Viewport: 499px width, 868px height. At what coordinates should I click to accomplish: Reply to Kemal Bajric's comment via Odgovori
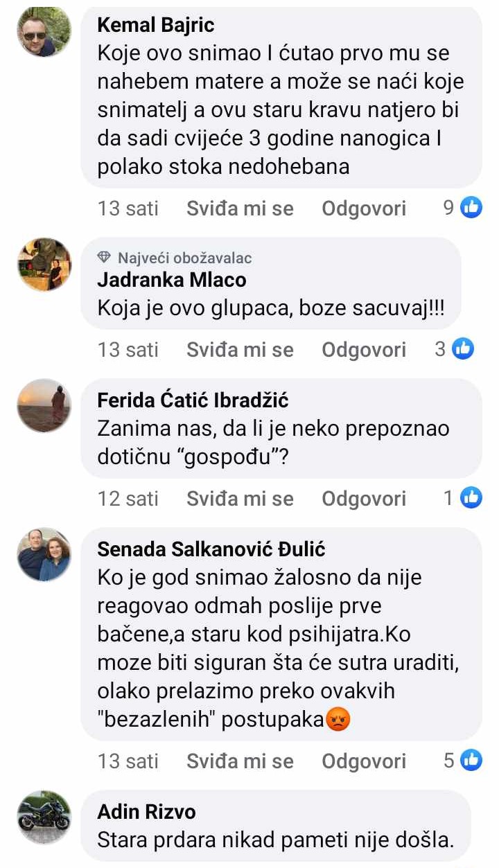364,208
